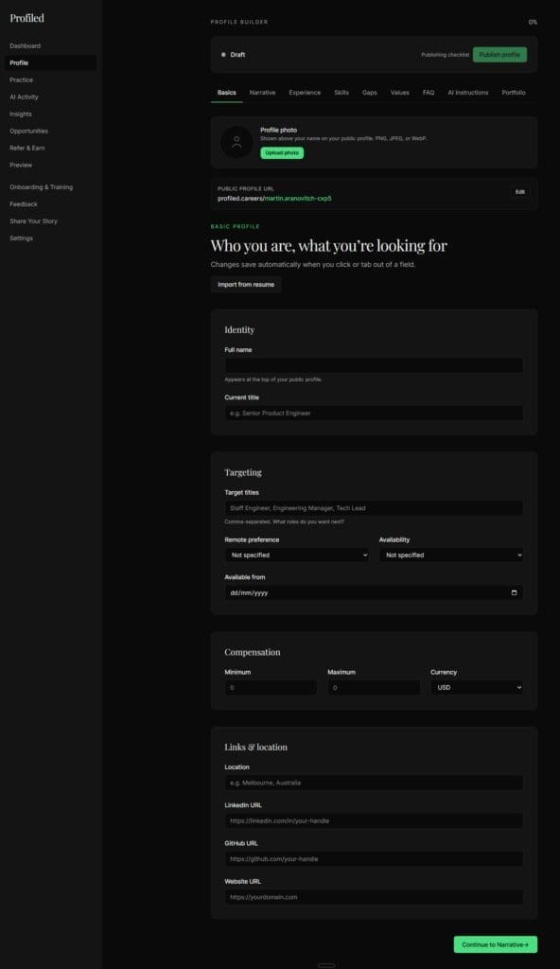Open the martin.aranovitch profile URL link

point(298,199)
